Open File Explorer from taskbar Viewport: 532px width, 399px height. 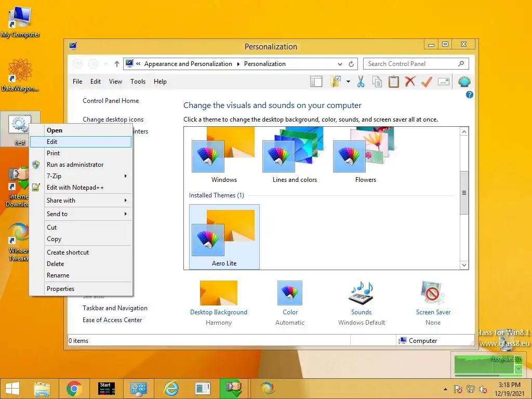(x=42, y=389)
